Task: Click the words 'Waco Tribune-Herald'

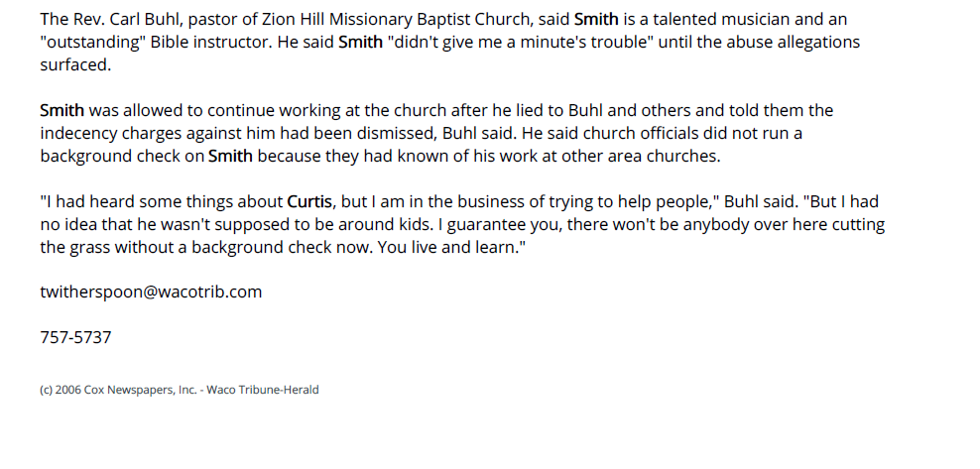Action: 263,390
